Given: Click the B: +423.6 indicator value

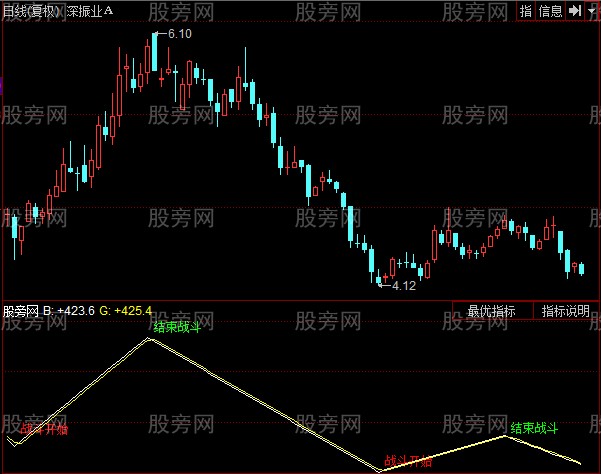Looking at the screenshot, I should pyautogui.click(x=76, y=311).
